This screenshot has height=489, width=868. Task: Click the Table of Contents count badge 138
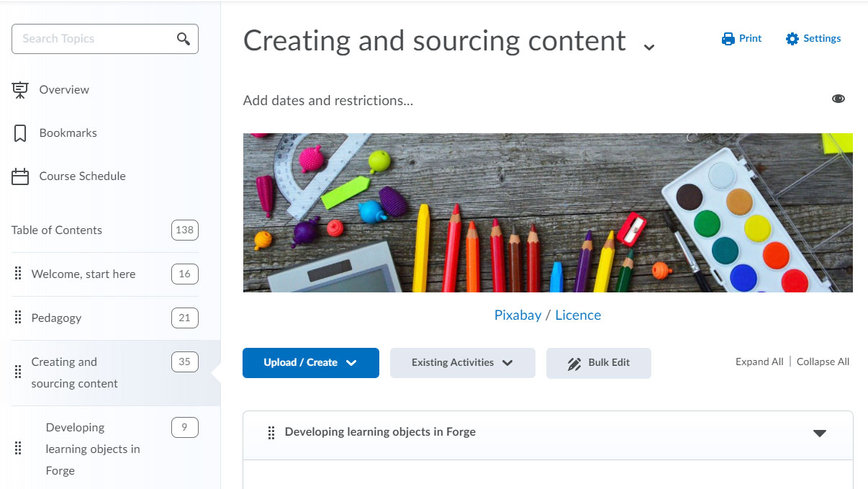pyautogui.click(x=185, y=230)
